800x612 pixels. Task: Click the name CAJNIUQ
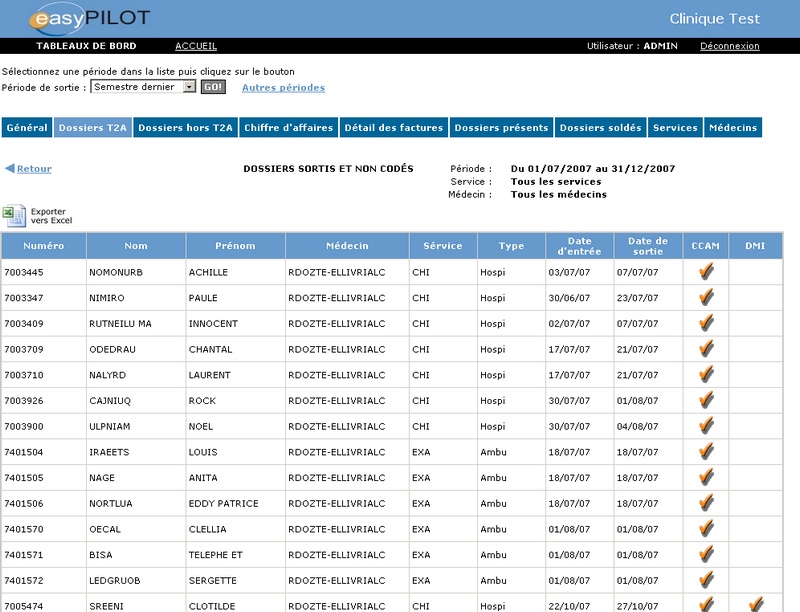110,401
